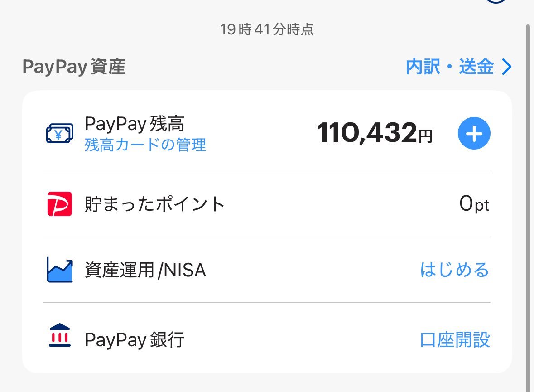
Task: Tap the PayPay balance banknote icon
Action: (59, 134)
